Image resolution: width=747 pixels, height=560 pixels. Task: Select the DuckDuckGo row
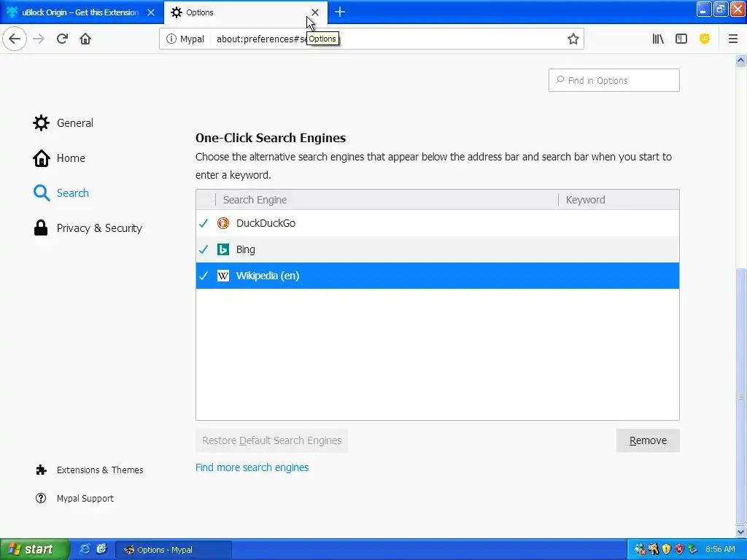438,223
